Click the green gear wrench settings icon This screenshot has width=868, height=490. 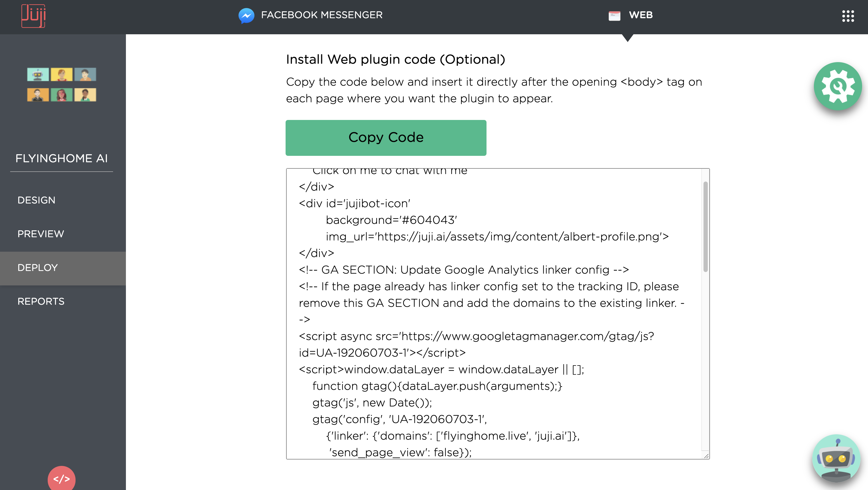coord(838,86)
